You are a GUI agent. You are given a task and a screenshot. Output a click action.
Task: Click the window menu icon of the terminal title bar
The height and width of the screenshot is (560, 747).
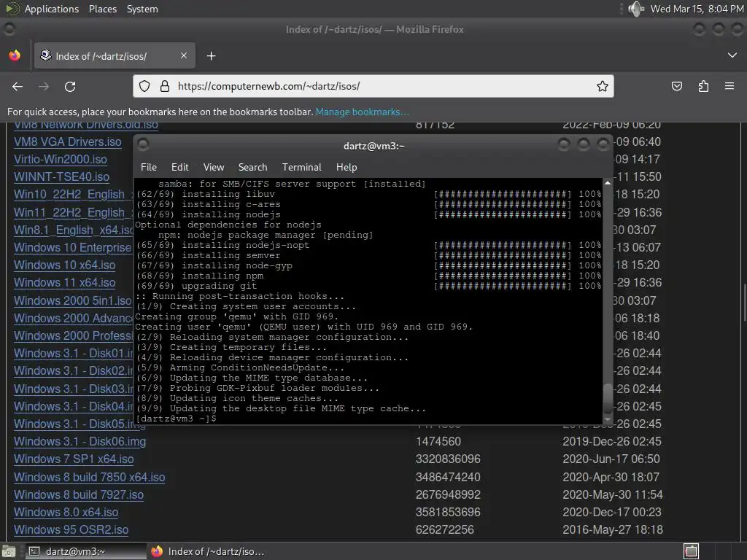click(143, 145)
